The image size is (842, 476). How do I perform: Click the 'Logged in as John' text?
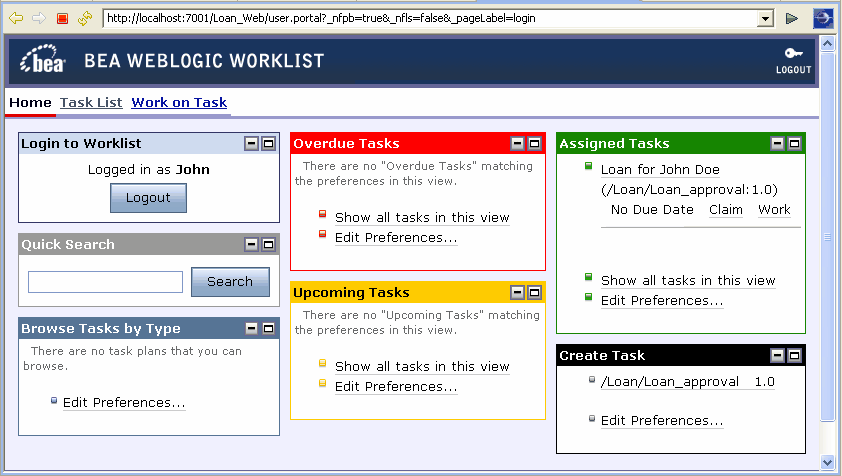point(149,170)
